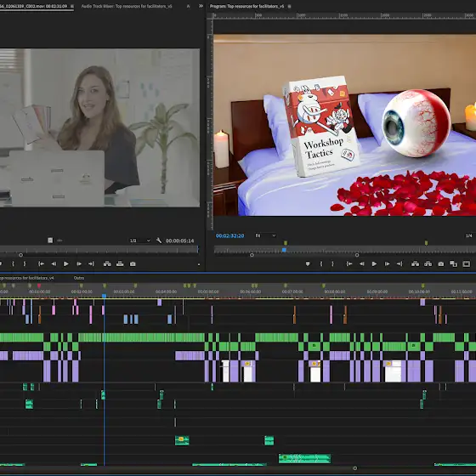This screenshot has width=476, height=476.
Task: Step forward one frame in Program monitor
Action: (388, 264)
